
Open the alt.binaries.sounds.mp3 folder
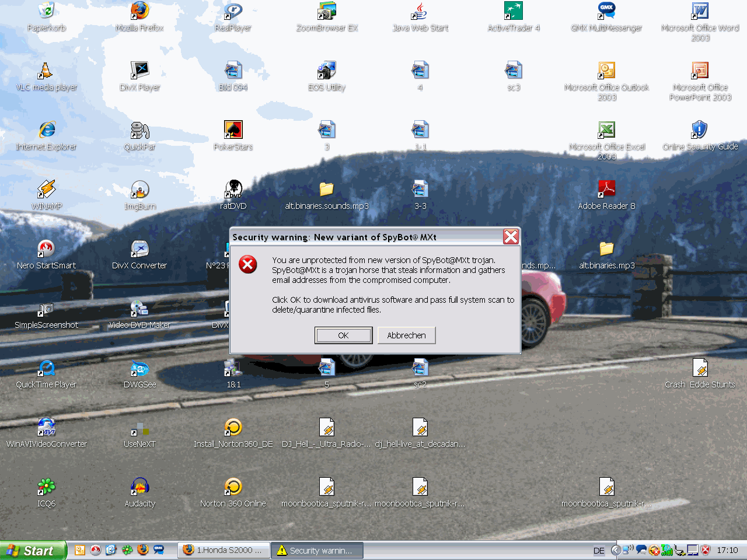[326, 190]
